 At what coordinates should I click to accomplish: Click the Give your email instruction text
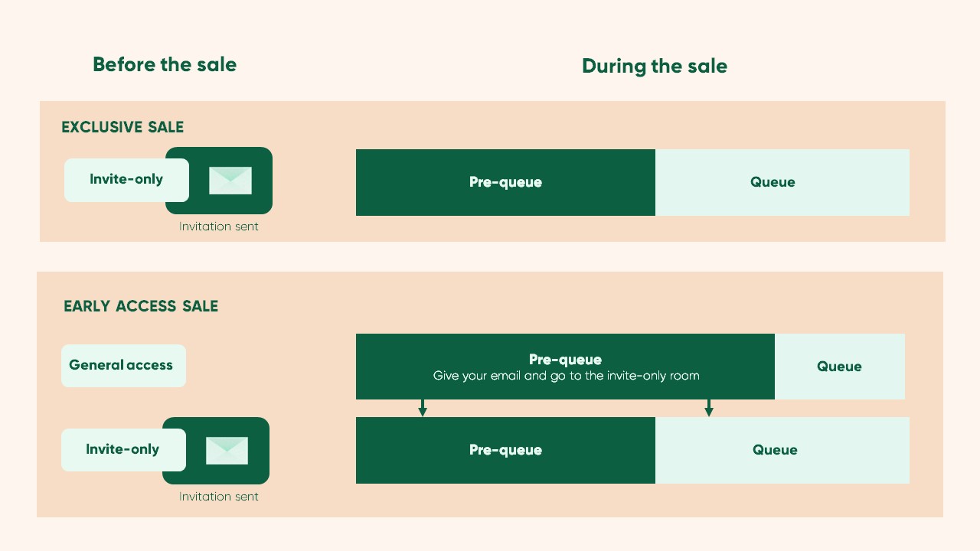(x=567, y=376)
